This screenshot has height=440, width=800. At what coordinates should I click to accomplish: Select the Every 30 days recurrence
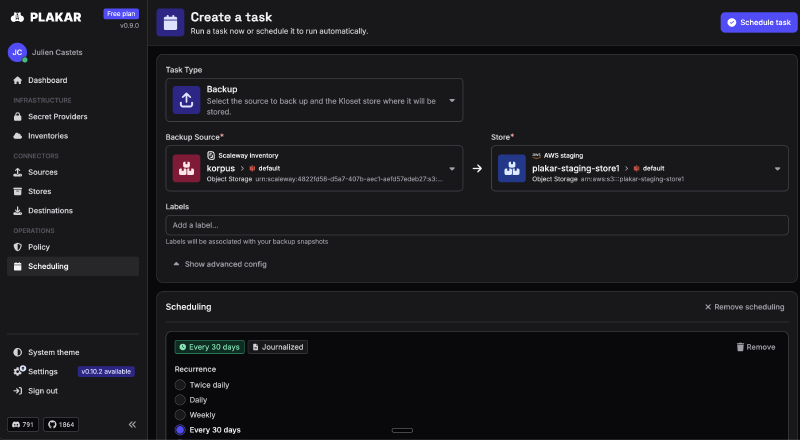pyautogui.click(x=180, y=430)
